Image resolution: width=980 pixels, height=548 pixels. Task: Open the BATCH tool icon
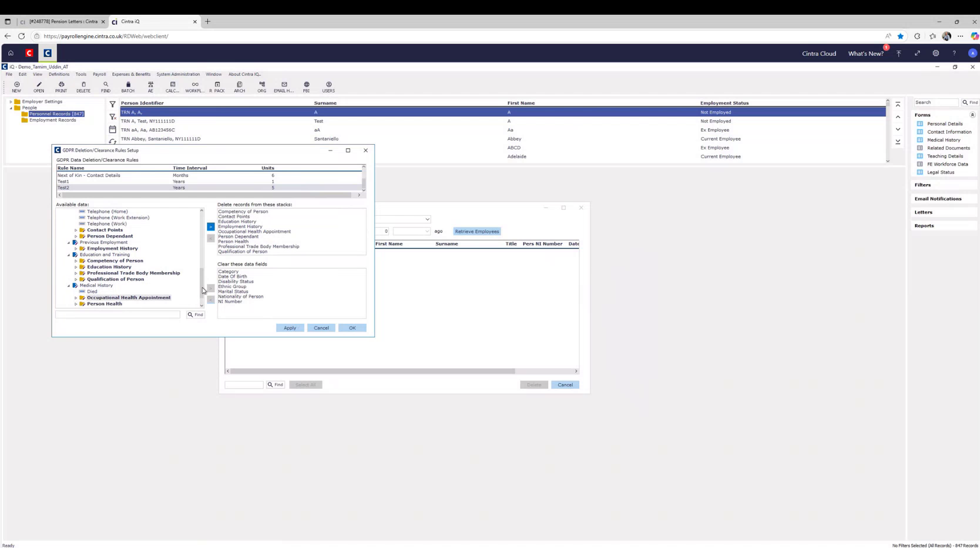pos(127,87)
